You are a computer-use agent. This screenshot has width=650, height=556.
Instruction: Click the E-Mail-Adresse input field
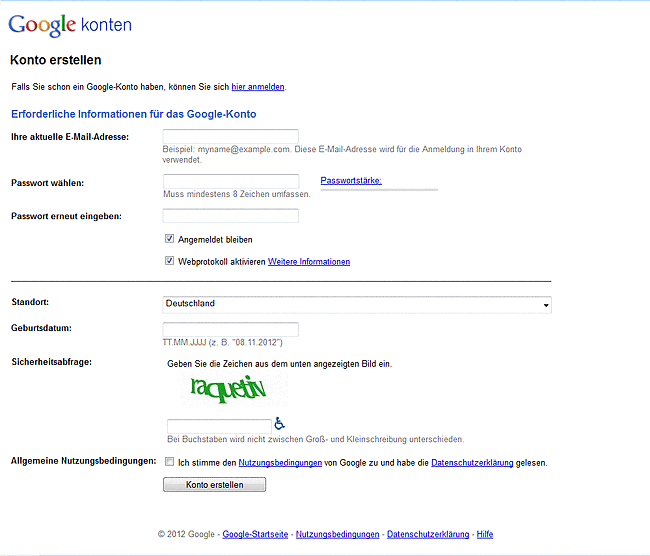pyautogui.click(x=231, y=136)
